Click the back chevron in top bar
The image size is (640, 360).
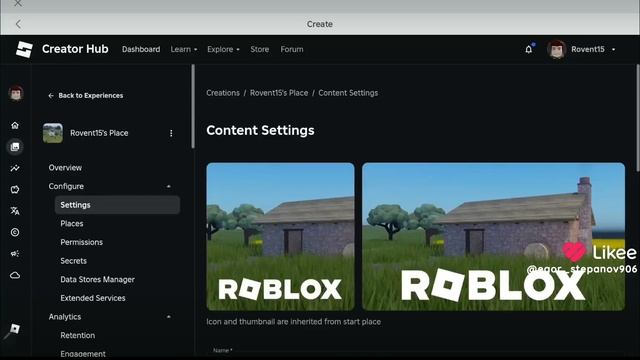[x=18, y=24]
